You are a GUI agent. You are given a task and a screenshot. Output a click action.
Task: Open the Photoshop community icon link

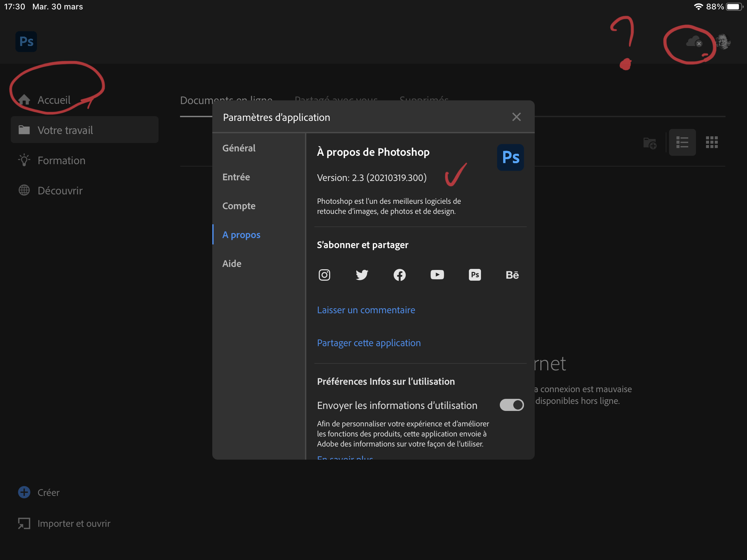[475, 275]
